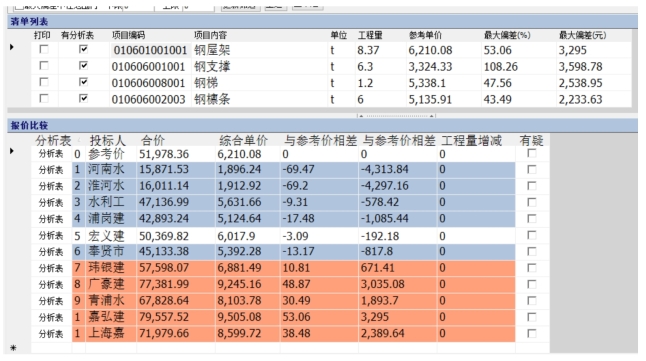Viewport: 646px width, 361px height.
Task: Click the total price 51,978.36
Action: coord(164,154)
